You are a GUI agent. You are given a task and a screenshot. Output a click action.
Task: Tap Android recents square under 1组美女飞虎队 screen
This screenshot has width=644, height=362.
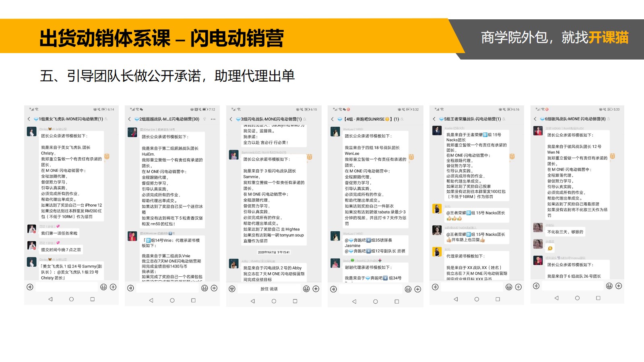click(x=92, y=299)
